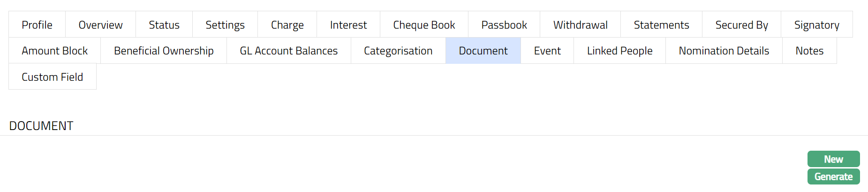Open the Custom Field tab
Viewport: 868px width, 192px height.
53,77
